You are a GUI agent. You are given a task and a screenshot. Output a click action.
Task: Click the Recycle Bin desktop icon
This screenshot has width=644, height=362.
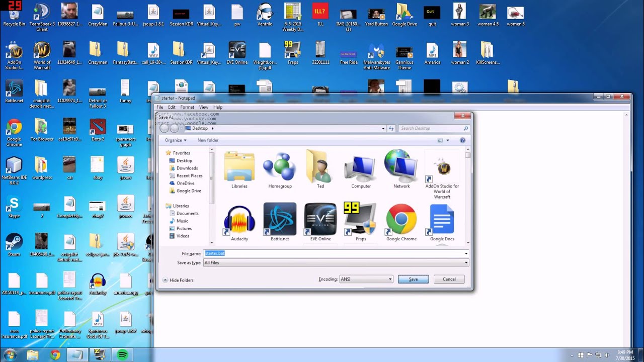(x=14, y=15)
